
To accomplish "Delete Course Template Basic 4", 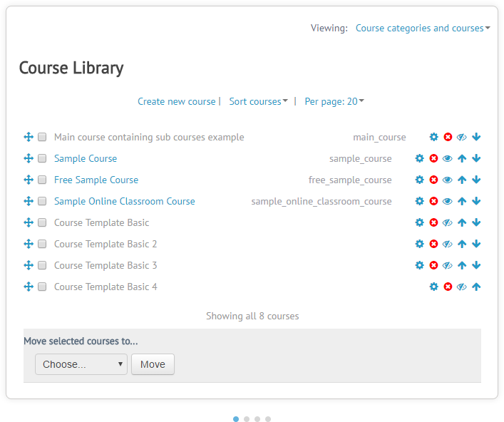I will [x=448, y=287].
